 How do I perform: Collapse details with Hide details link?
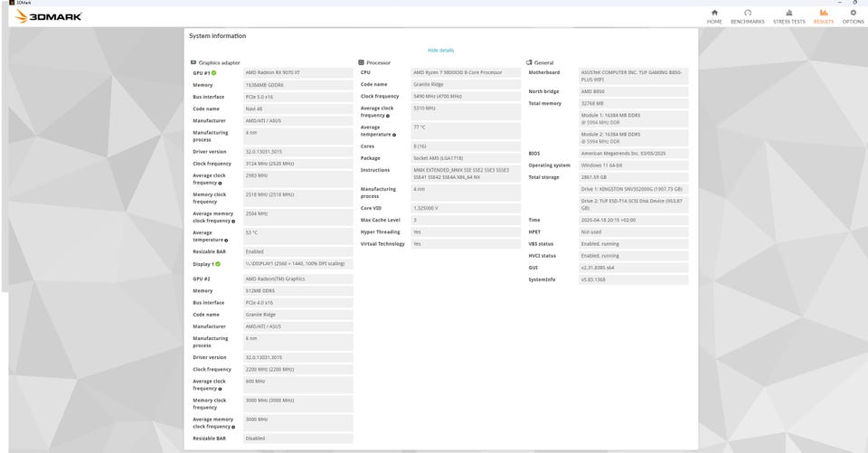(x=440, y=51)
